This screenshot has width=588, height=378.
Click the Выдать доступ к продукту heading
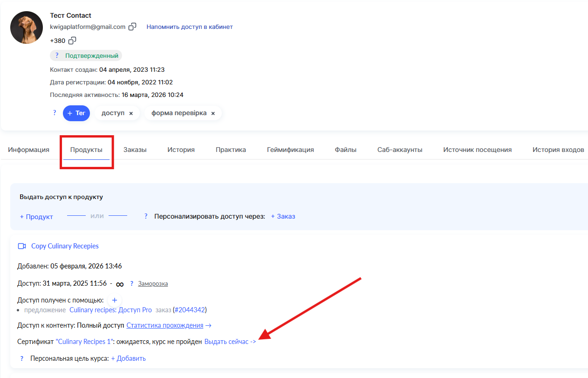click(x=62, y=197)
